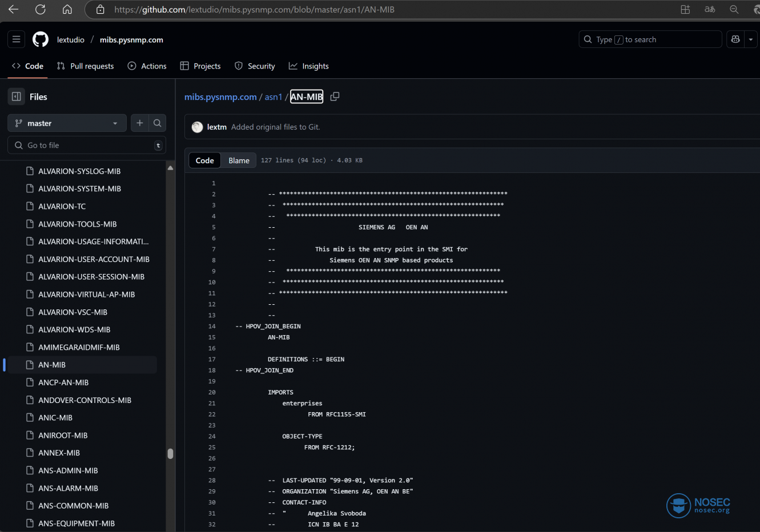Click the file icon beside ALVARION-VSC-MIB
Screen dimensions: 760x532
[30, 312]
